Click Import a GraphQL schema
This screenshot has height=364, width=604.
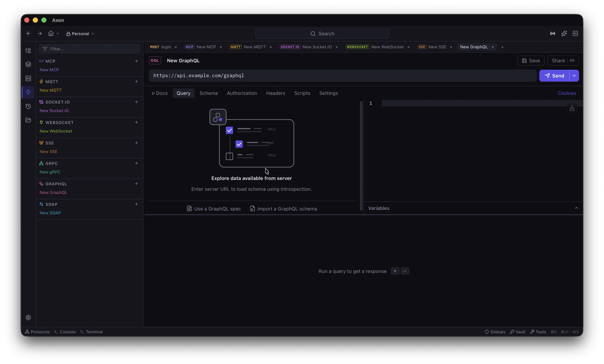tap(283, 209)
